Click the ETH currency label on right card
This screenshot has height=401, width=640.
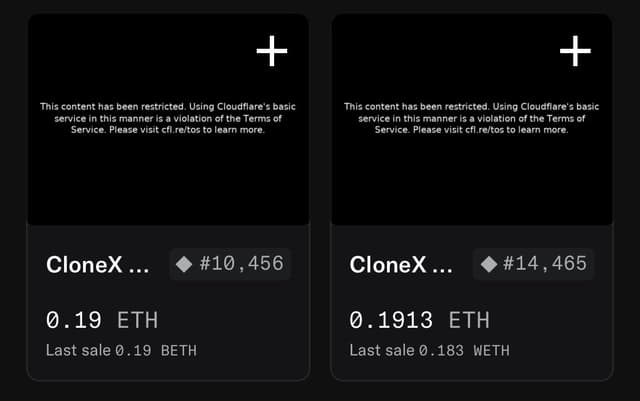click(469, 320)
